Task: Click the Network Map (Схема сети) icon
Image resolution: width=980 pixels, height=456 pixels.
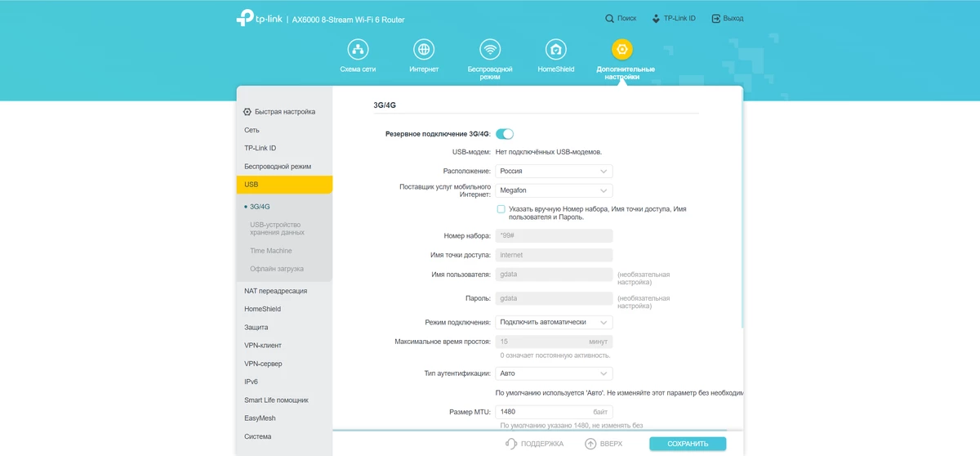Action: (358, 50)
